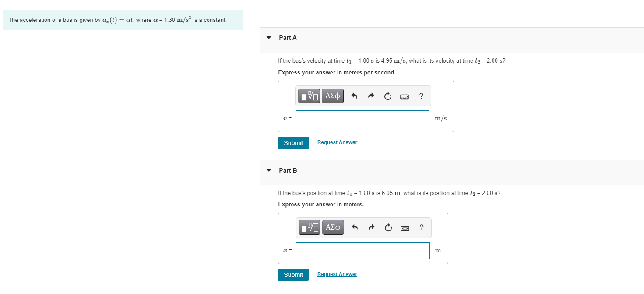Open the Greek letters ΑΣΦ menu in Part B
This screenshot has width=644, height=294.
(x=332, y=227)
